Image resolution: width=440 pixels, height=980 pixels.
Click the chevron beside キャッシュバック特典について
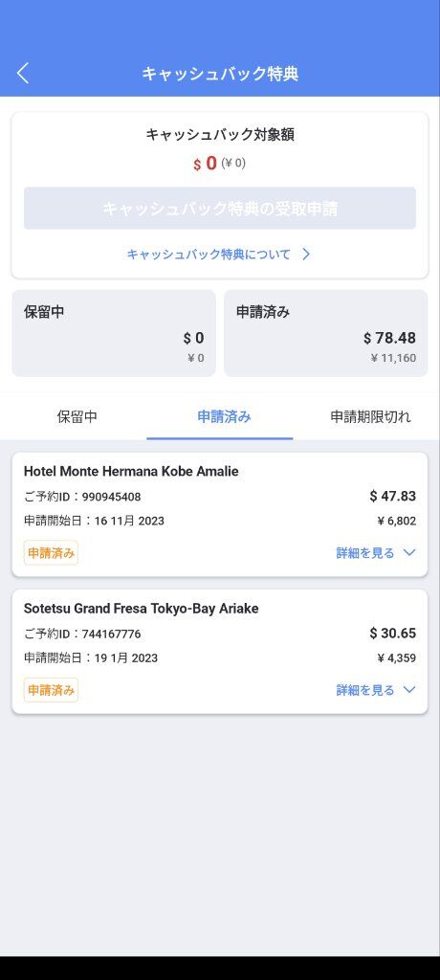click(x=306, y=255)
